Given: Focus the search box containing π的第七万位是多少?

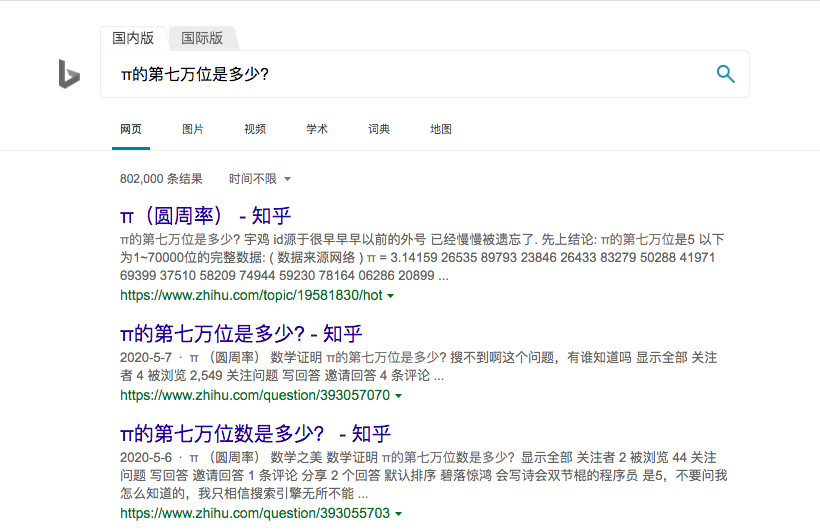Looking at the screenshot, I should [x=425, y=74].
